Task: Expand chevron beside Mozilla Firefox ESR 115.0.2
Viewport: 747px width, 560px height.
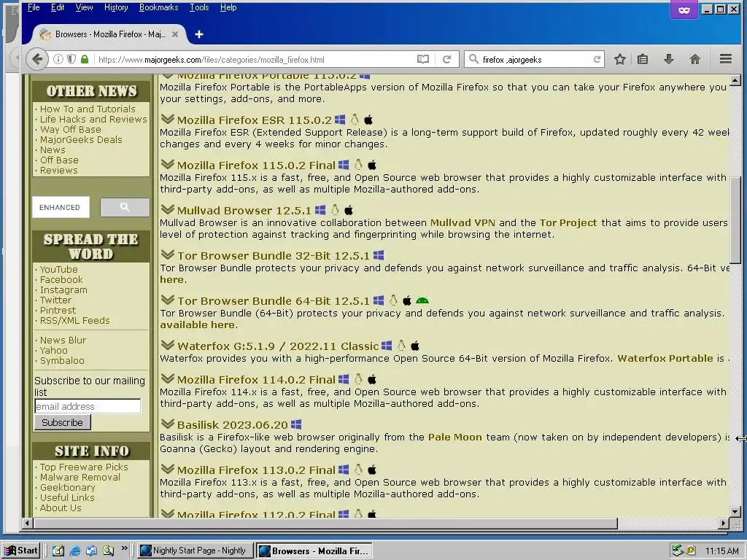Action: tap(167, 119)
